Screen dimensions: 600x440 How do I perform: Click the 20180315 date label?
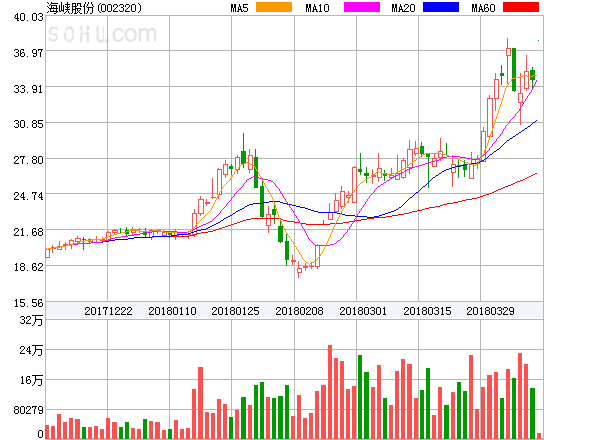click(x=427, y=311)
